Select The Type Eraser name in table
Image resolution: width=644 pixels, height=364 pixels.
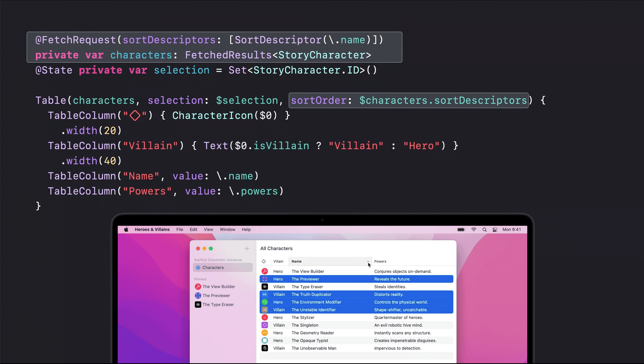[x=307, y=287]
